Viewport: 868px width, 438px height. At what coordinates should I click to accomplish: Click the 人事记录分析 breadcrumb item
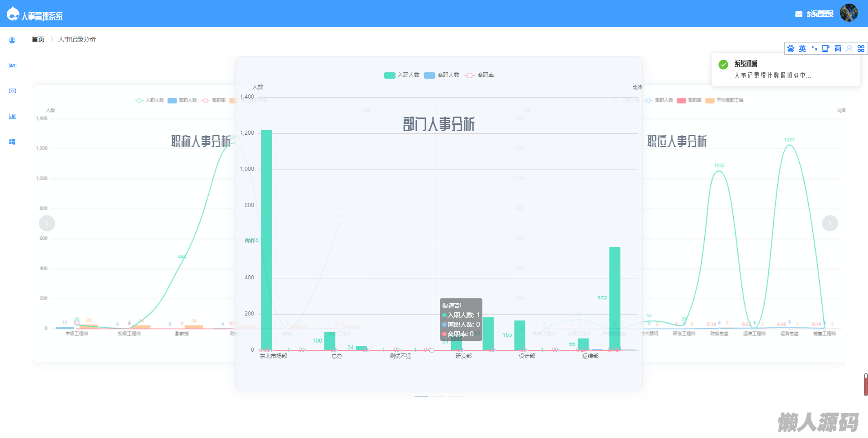pyautogui.click(x=77, y=40)
